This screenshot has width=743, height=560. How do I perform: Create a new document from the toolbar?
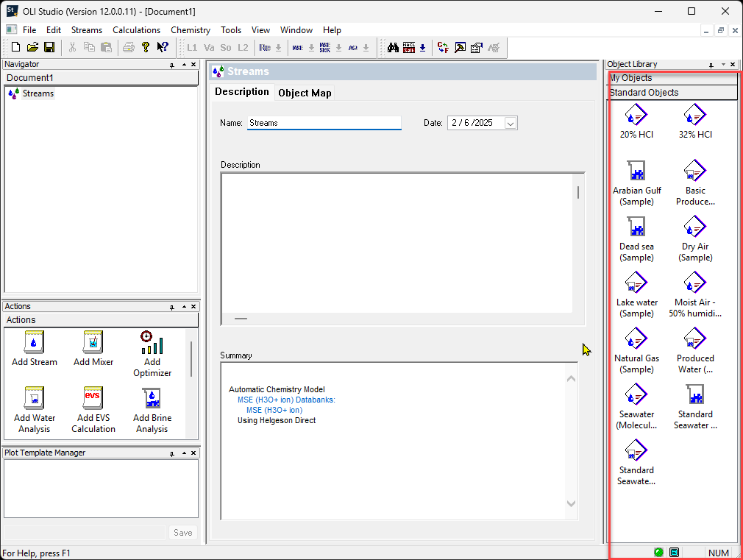15,47
